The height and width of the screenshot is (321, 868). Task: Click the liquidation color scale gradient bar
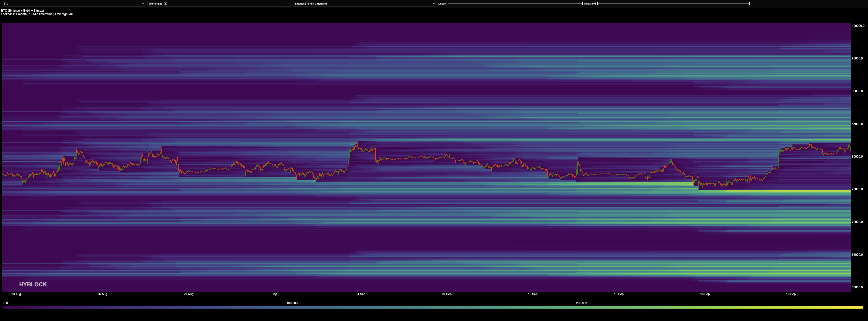[x=433, y=307]
